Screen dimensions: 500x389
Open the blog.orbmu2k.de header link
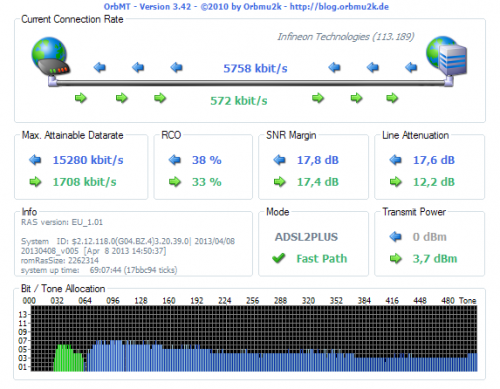coord(339,7)
